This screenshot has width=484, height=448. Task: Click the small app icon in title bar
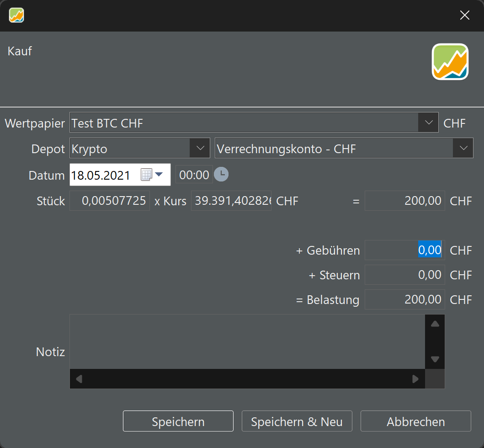(16, 16)
